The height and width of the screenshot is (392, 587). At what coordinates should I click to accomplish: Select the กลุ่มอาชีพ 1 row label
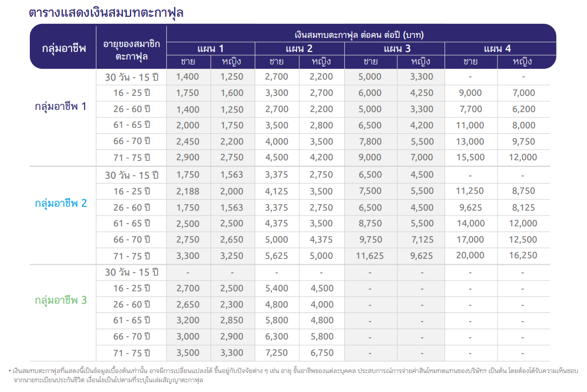pos(61,107)
